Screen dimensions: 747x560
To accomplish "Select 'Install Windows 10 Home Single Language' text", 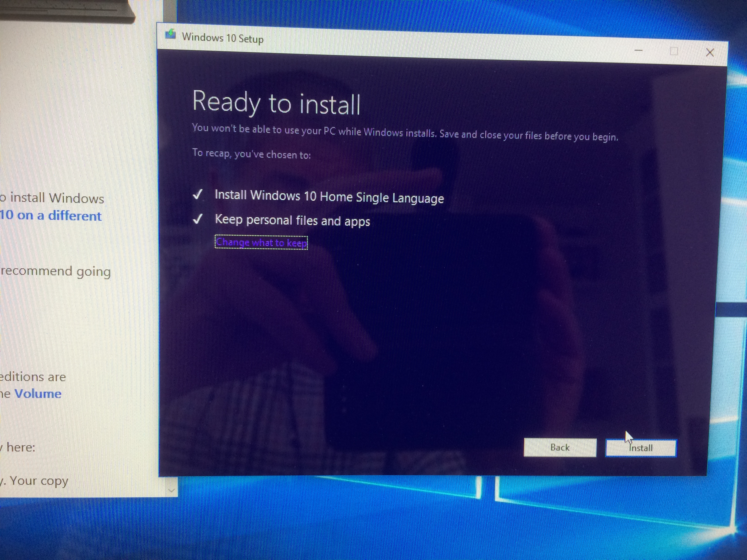I will click(329, 197).
